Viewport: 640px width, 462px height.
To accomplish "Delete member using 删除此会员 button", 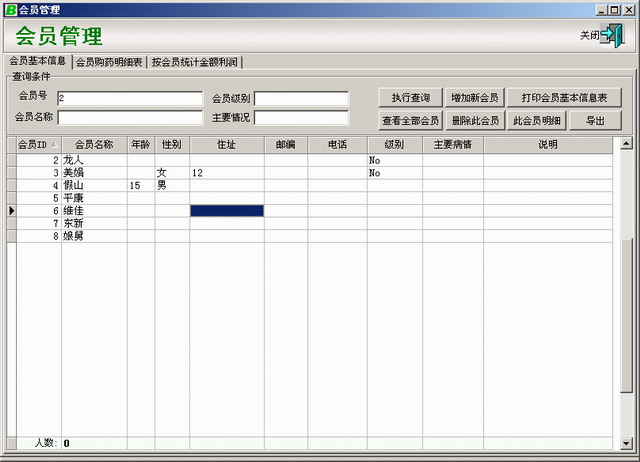I will click(x=473, y=121).
